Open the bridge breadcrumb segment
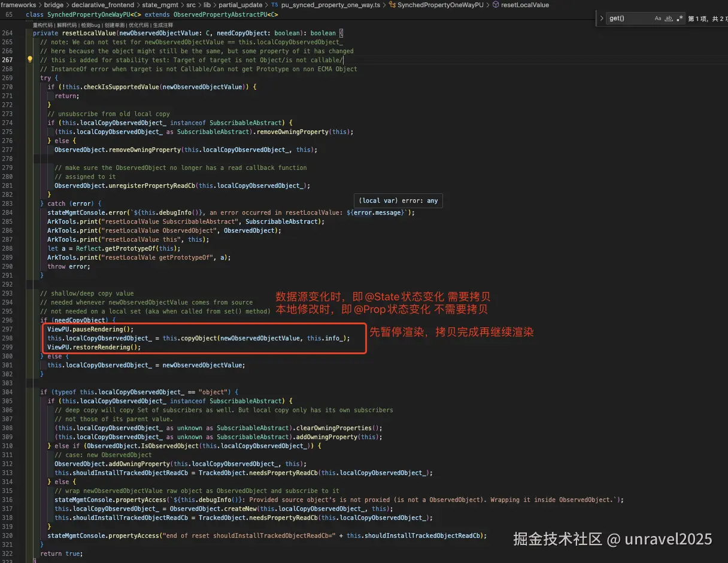Viewport: 728px width, 563px height. tap(54, 5)
